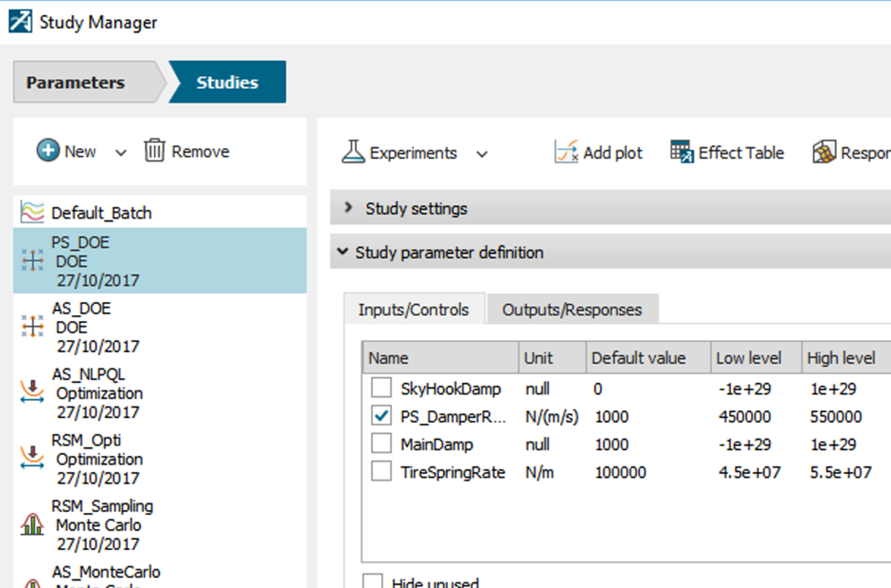
Task: Click the Effect Table button label
Action: (x=741, y=153)
